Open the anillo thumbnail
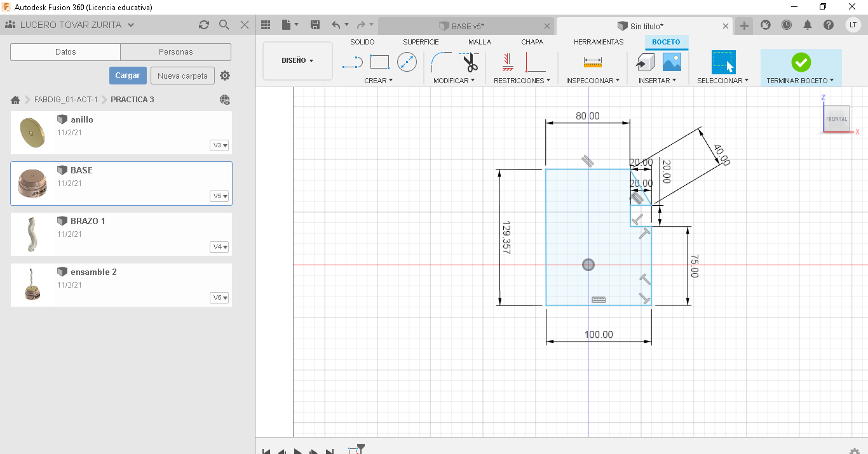Viewport: 868px width, 454px height. point(32,133)
